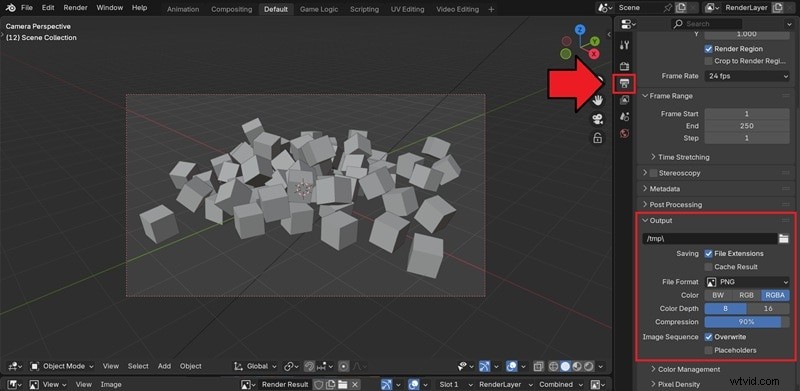Screen dimensions: 800x391
Task: Click the new scene icon beside Scene
Action: (x=681, y=8)
